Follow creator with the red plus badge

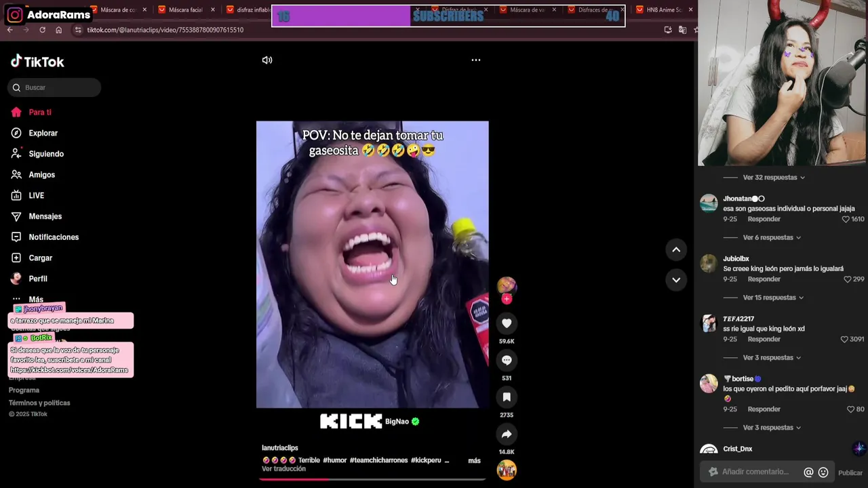click(x=507, y=299)
